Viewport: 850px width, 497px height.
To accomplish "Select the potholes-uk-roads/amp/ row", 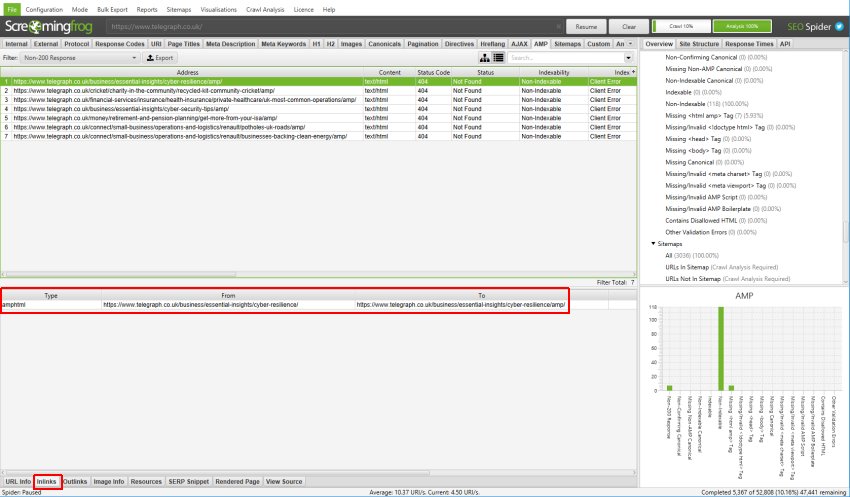I will click(318, 127).
